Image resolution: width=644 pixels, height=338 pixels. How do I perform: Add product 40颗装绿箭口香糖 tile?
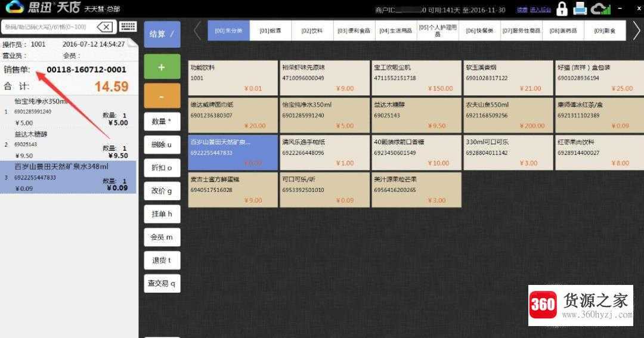click(416, 153)
